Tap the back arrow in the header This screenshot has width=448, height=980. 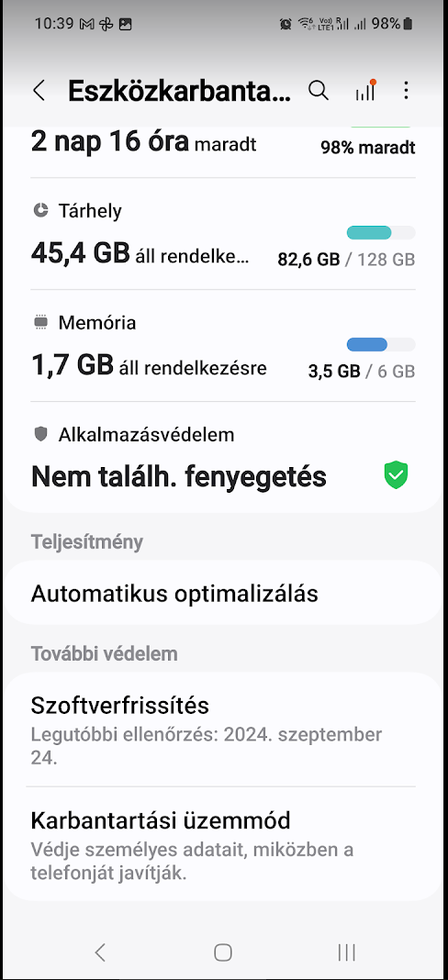pyautogui.click(x=39, y=91)
